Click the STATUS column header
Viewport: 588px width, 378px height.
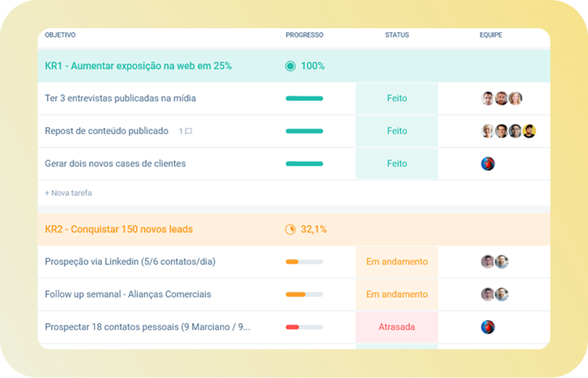(x=397, y=35)
